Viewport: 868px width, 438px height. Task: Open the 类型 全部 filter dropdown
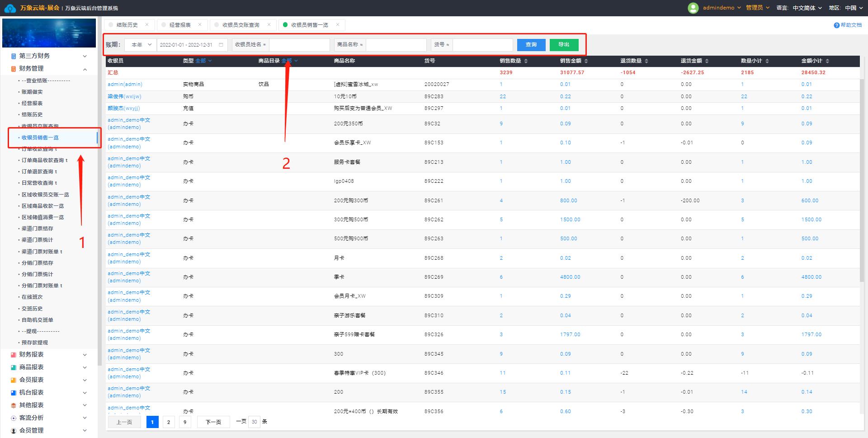tap(203, 61)
